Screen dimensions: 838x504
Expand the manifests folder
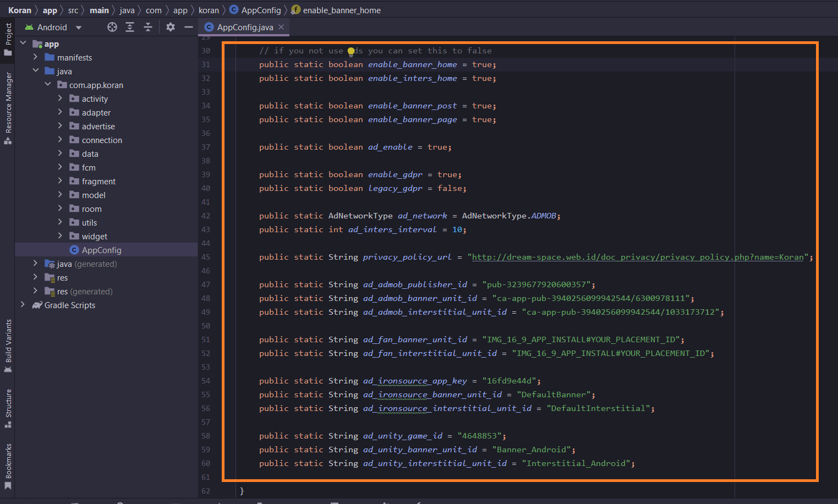coord(35,57)
